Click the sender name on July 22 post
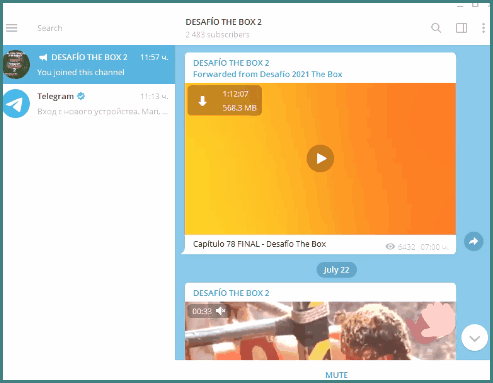This screenshot has width=493, height=383. (x=231, y=293)
